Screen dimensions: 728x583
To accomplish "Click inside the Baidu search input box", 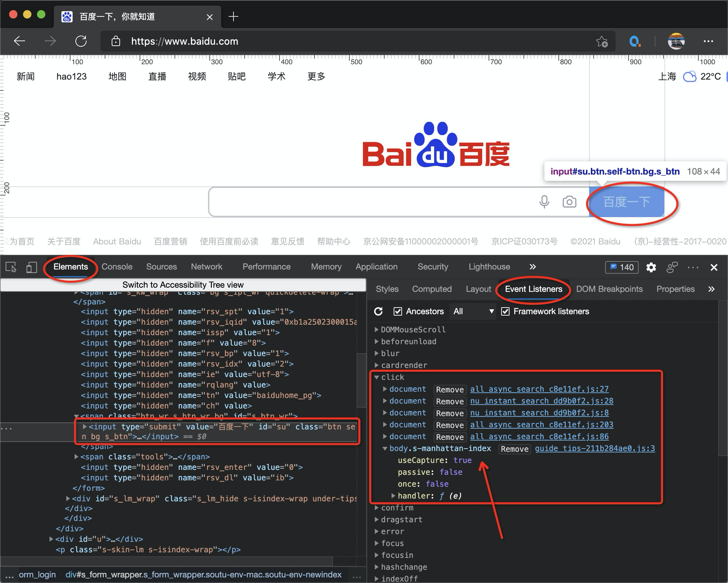I will click(x=370, y=202).
